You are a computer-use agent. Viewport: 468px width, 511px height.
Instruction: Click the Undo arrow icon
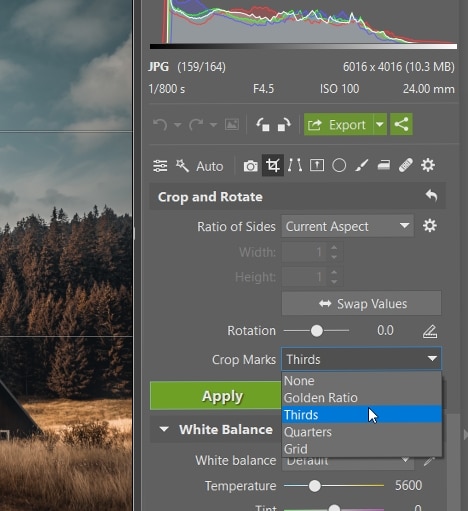click(x=160, y=125)
